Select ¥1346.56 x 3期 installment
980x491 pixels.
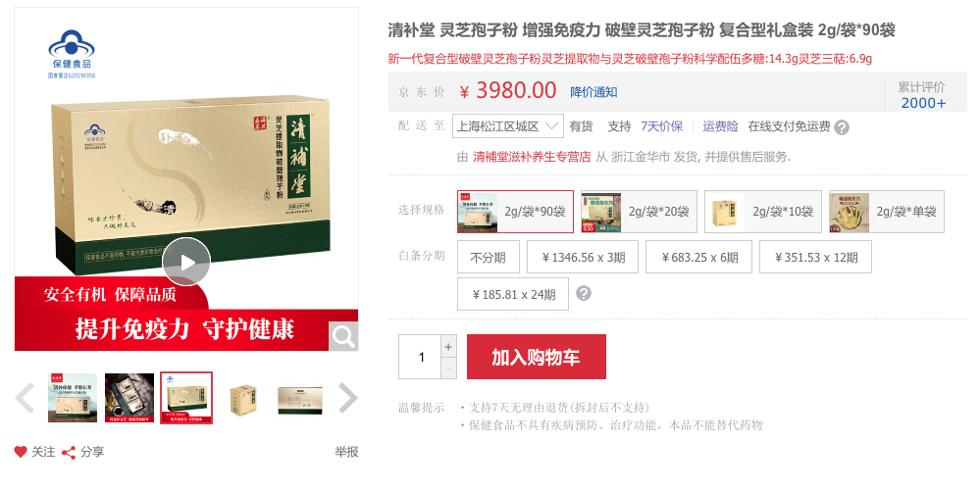(x=583, y=258)
